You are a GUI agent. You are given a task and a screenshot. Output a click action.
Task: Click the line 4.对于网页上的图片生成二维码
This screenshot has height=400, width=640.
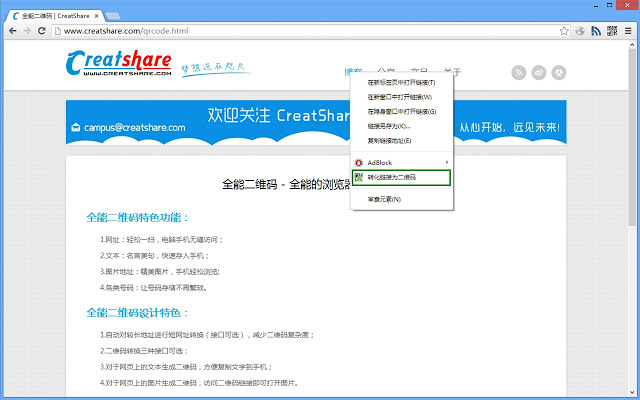200,383
